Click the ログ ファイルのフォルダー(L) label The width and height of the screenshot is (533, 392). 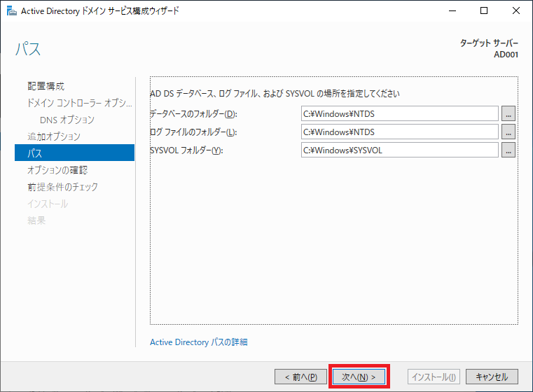pyautogui.click(x=193, y=132)
